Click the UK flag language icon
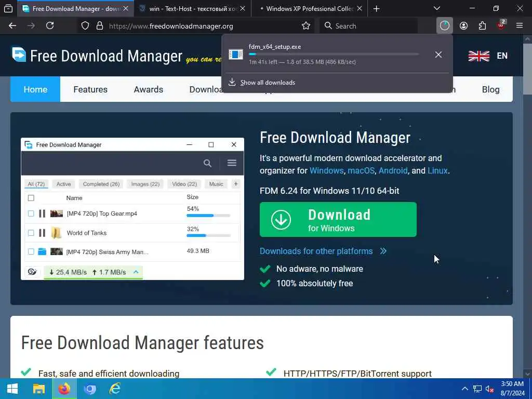 pos(478,56)
